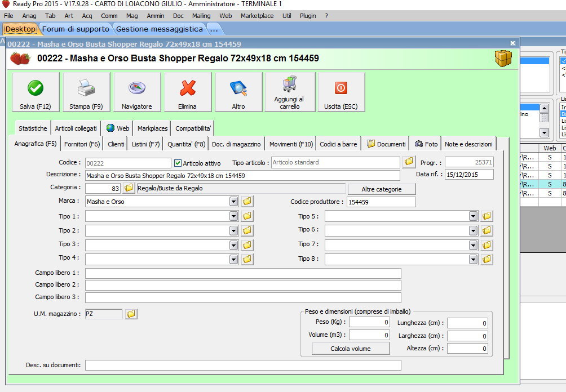
Task: Toggle the Articolo attivo checkbox
Action: (178, 163)
